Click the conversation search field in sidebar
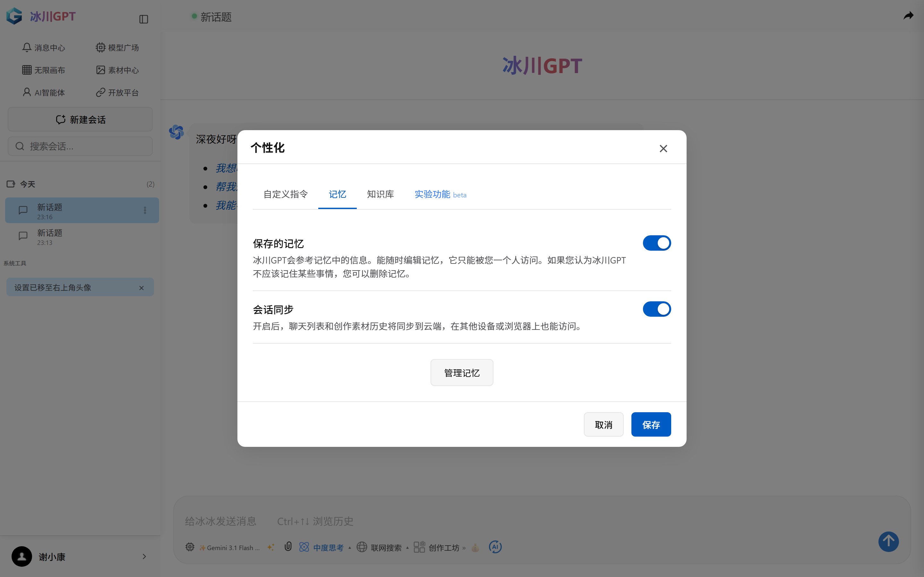924x577 pixels. click(x=80, y=146)
